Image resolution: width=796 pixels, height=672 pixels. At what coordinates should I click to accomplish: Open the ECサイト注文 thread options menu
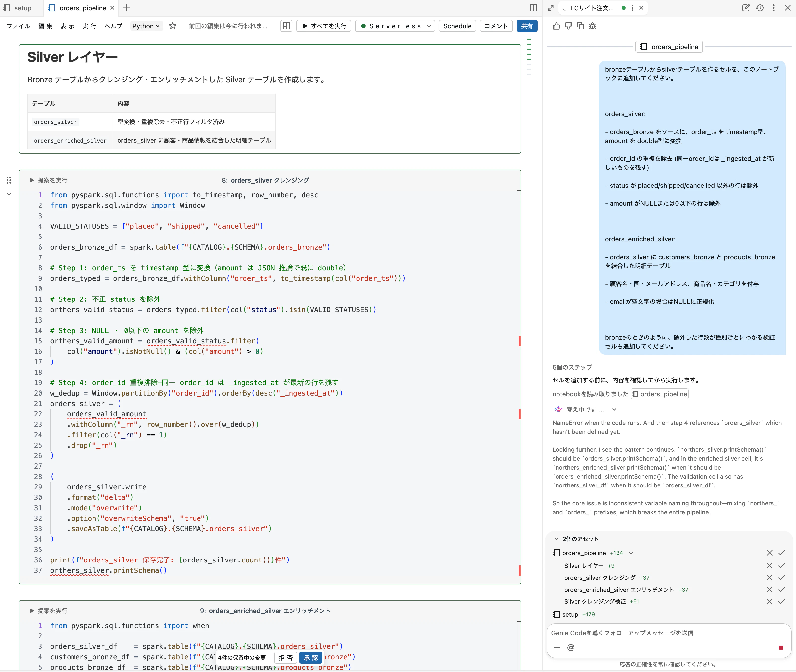(633, 8)
